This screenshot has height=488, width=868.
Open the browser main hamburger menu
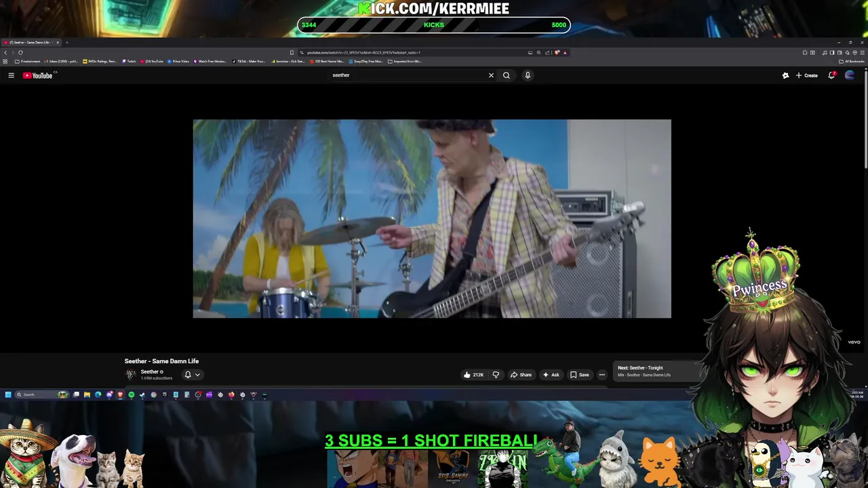(x=862, y=52)
